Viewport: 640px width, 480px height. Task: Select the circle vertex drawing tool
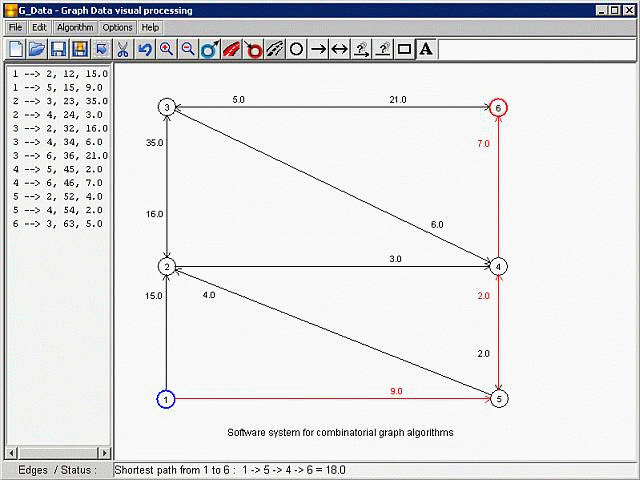coord(296,49)
